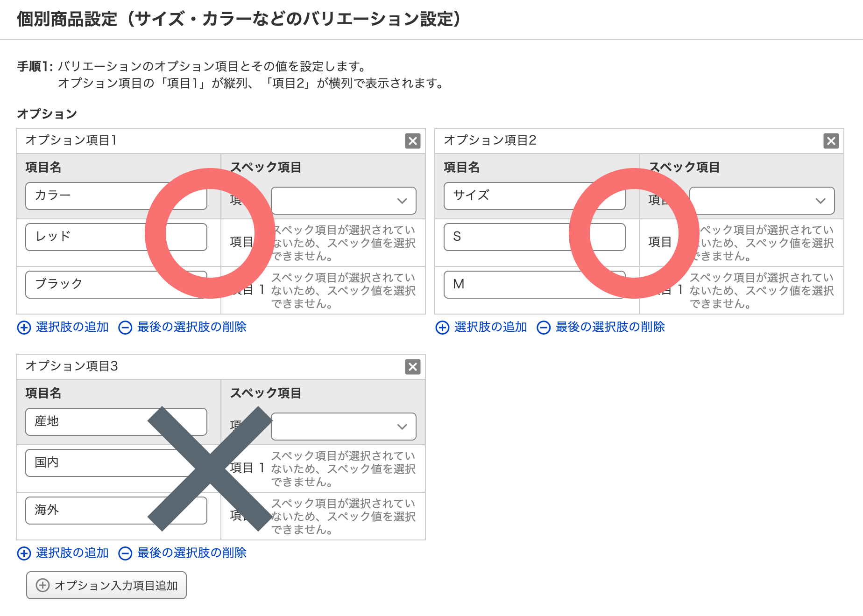Viewport: 863px width, 616px height.
Task: Click the オプション section label
Action: [x=47, y=114]
